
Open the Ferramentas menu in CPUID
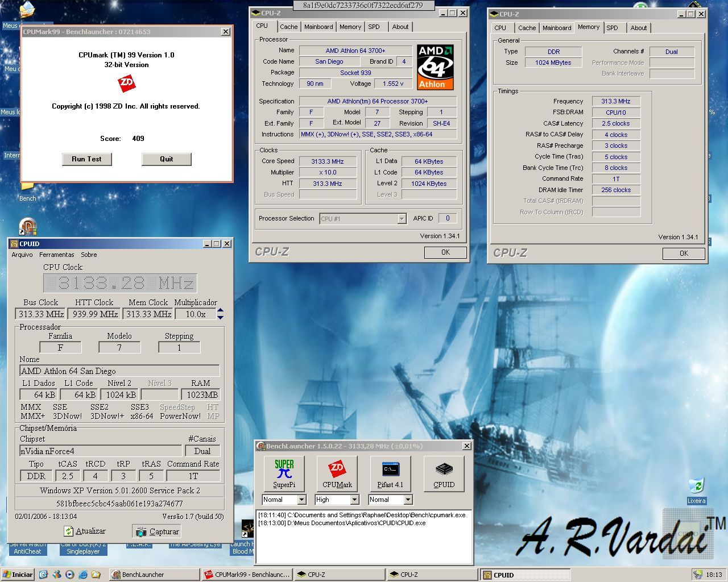(x=57, y=255)
